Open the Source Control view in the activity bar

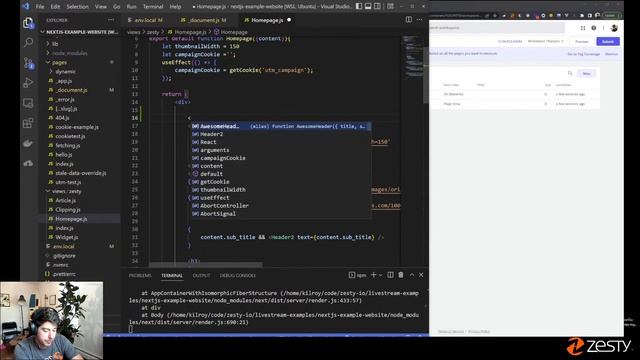click(28, 63)
